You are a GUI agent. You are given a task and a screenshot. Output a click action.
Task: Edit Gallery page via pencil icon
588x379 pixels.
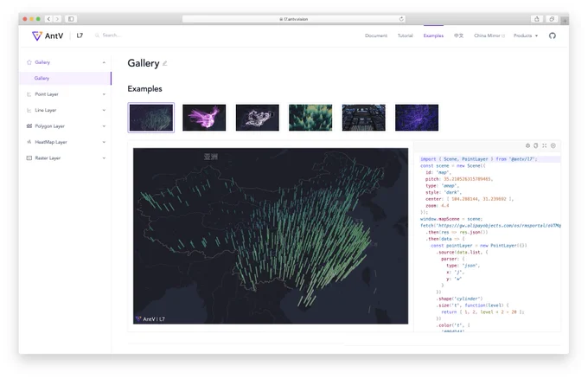pos(164,63)
